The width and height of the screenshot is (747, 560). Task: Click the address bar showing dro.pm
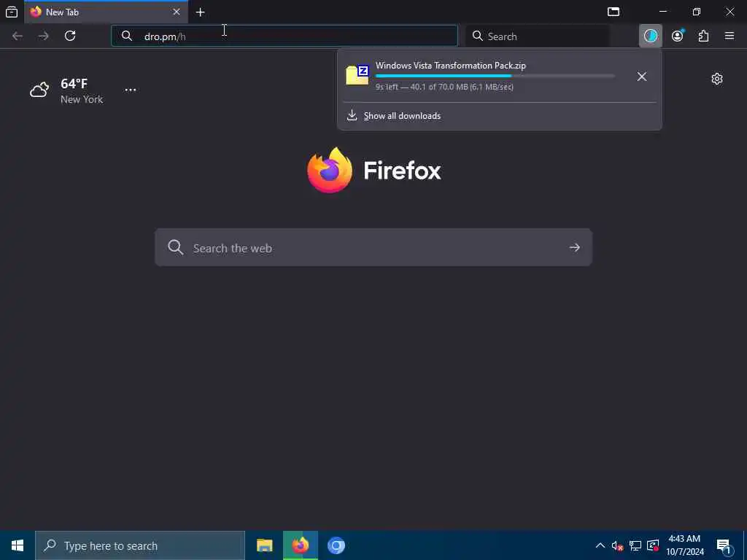point(285,36)
